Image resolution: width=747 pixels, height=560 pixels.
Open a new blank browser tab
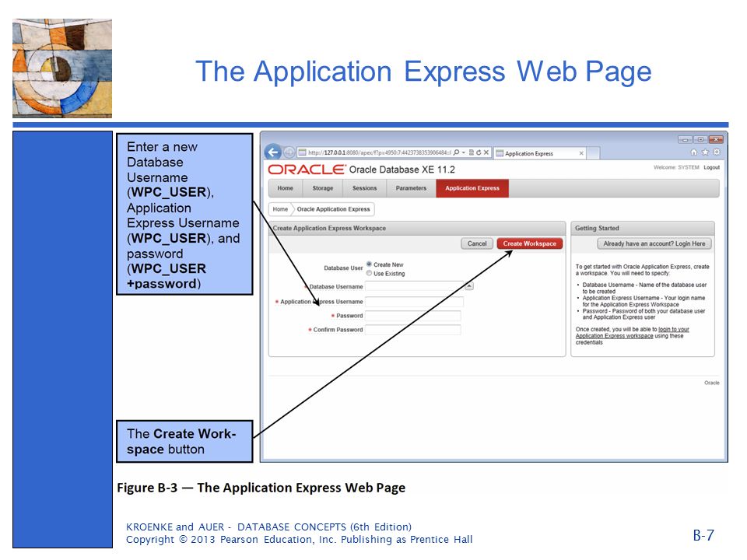(593, 153)
